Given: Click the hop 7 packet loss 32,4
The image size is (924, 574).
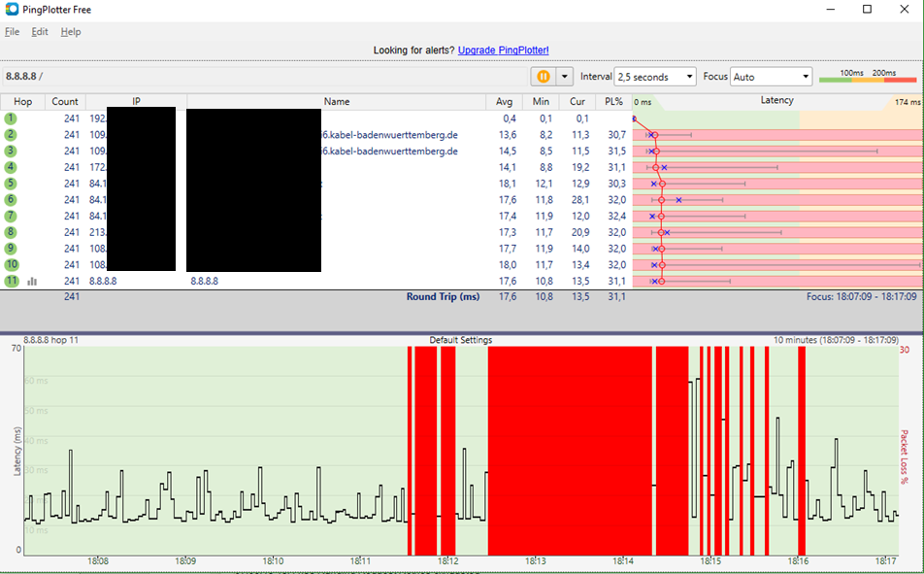Looking at the screenshot, I should click(616, 216).
